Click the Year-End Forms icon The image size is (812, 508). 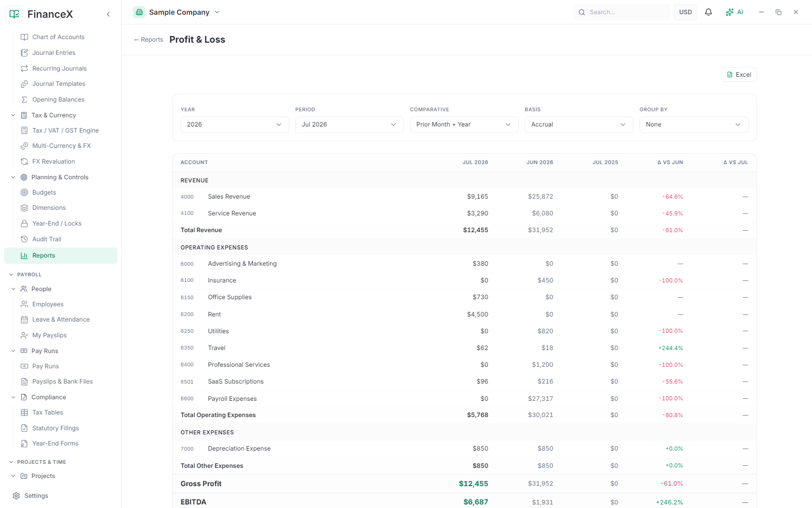tap(24, 443)
